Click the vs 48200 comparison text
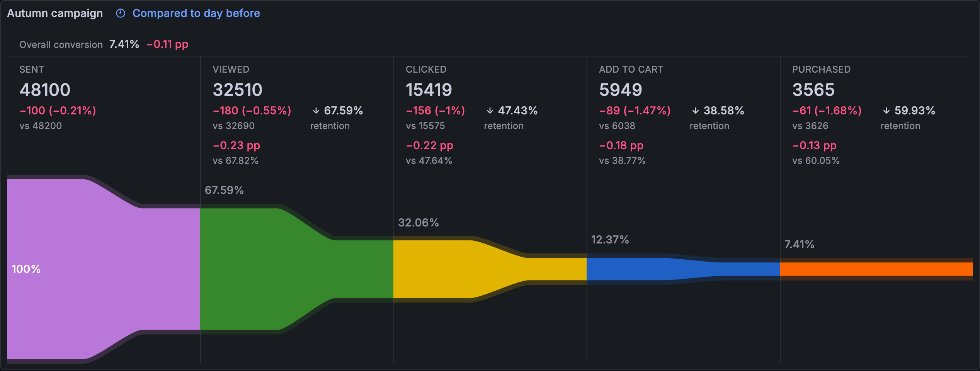 click(41, 126)
